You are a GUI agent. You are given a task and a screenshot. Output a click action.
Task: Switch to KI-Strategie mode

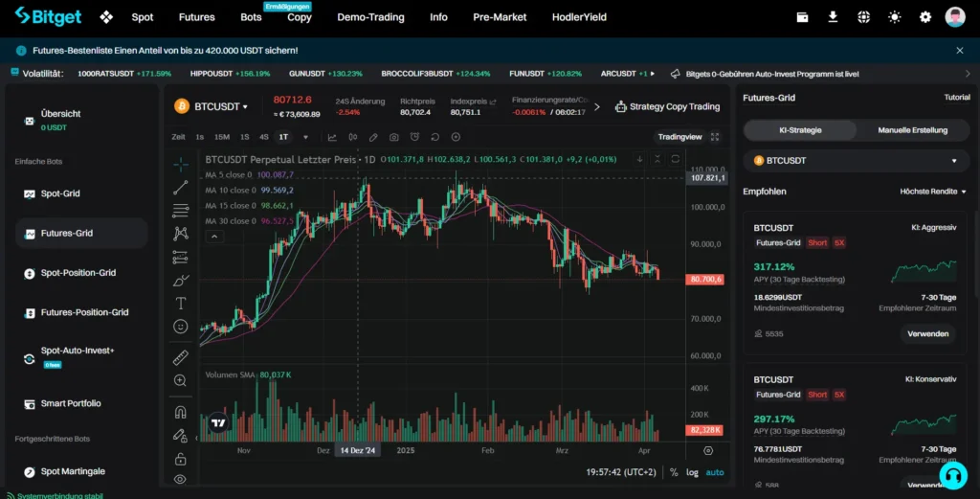pyautogui.click(x=801, y=130)
